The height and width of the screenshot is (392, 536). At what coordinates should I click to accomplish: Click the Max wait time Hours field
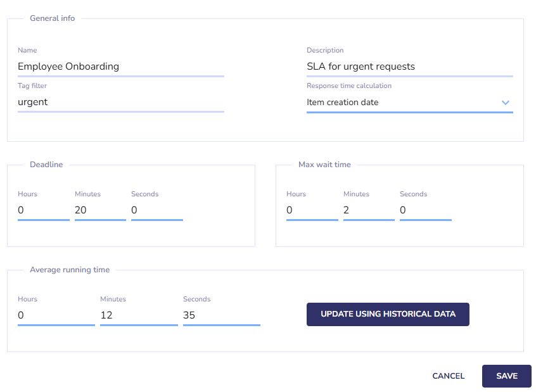point(312,210)
